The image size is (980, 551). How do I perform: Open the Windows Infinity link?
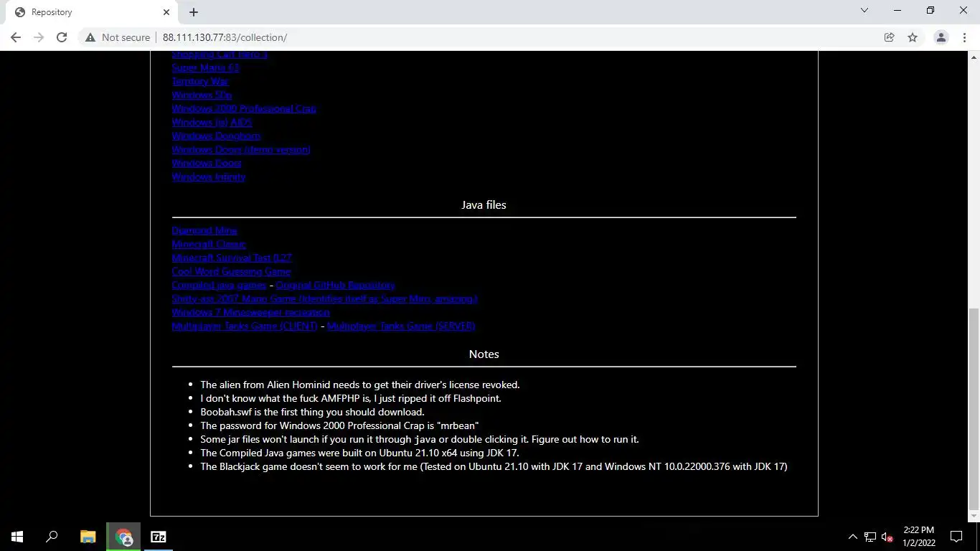click(x=209, y=176)
